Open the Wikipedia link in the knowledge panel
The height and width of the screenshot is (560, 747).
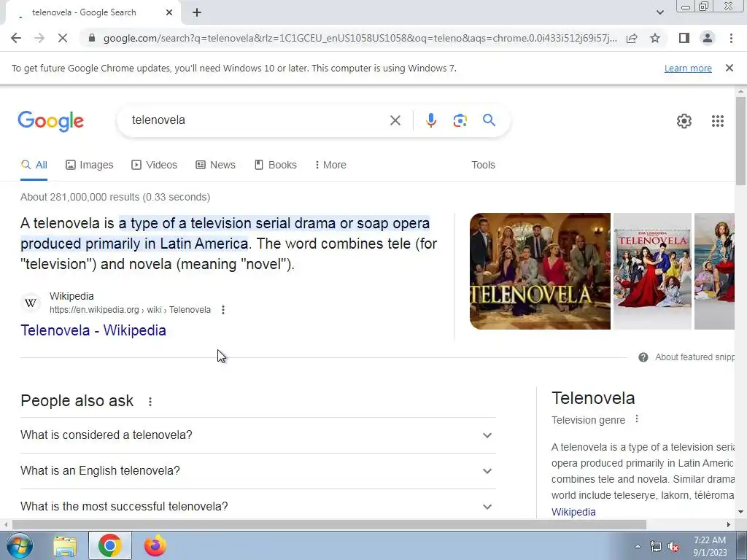573,512
